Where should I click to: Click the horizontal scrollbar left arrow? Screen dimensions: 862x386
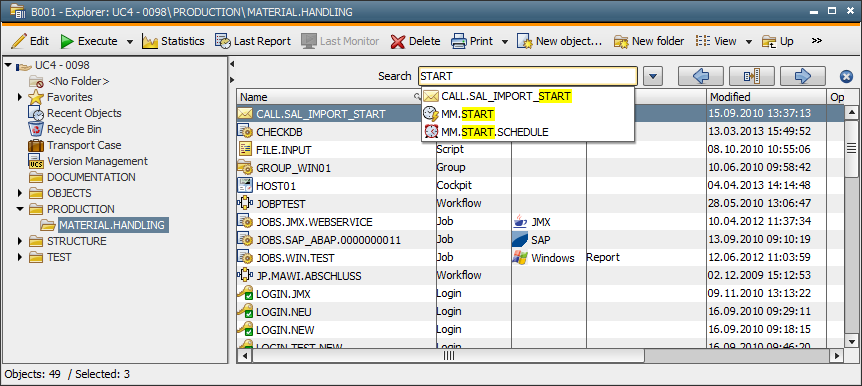245,356
